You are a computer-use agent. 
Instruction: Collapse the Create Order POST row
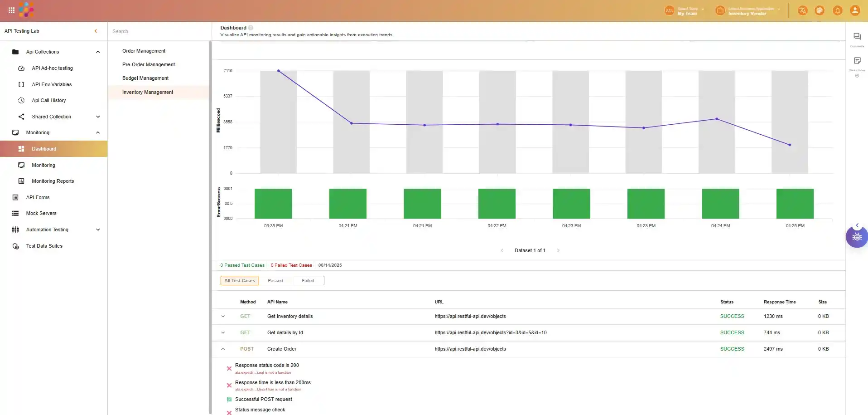click(x=223, y=349)
